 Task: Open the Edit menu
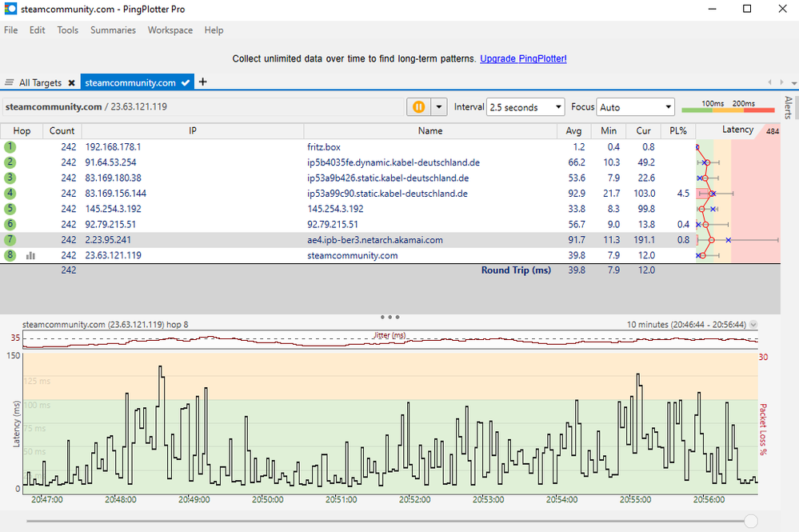(38, 30)
